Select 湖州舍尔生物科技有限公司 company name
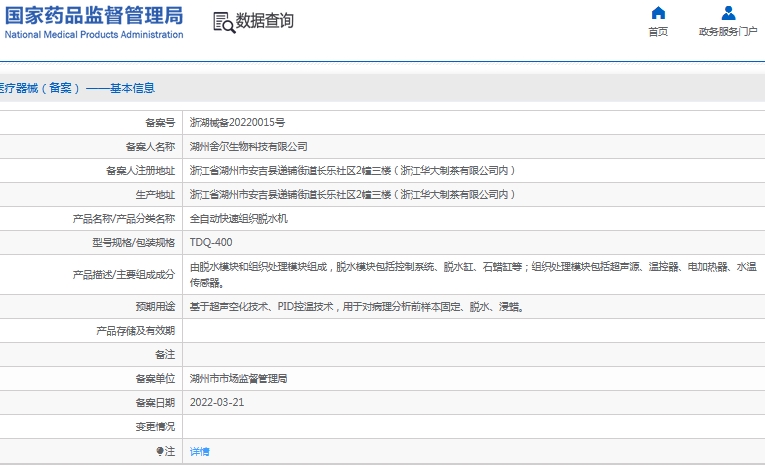 pos(248,146)
